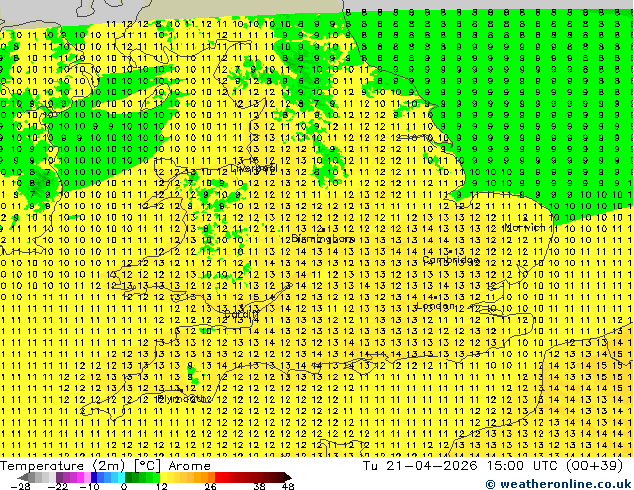Screen dimensions: 634x490
Task: Click the '-28' legend scale value
Action: coord(19,486)
